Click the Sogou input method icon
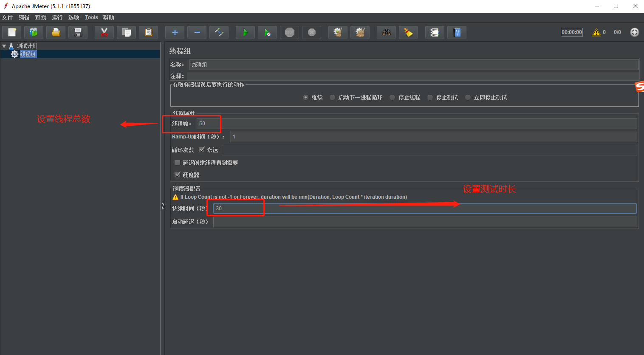The height and width of the screenshot is (355, 644). (x=640, y=87)
